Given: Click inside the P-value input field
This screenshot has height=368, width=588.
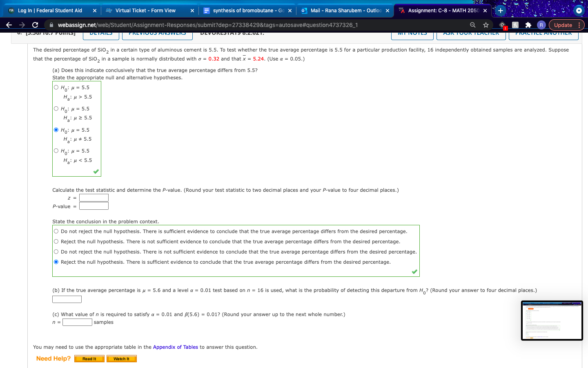Looking at the screenshot, I should pyautogui.click(x=94, y=206).
